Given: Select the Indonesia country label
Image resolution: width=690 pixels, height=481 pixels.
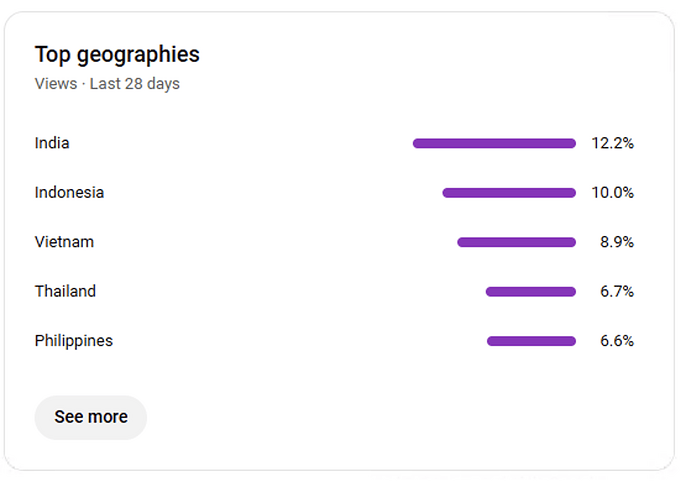Looking at the screenshot, I should [x=69, y=192].
